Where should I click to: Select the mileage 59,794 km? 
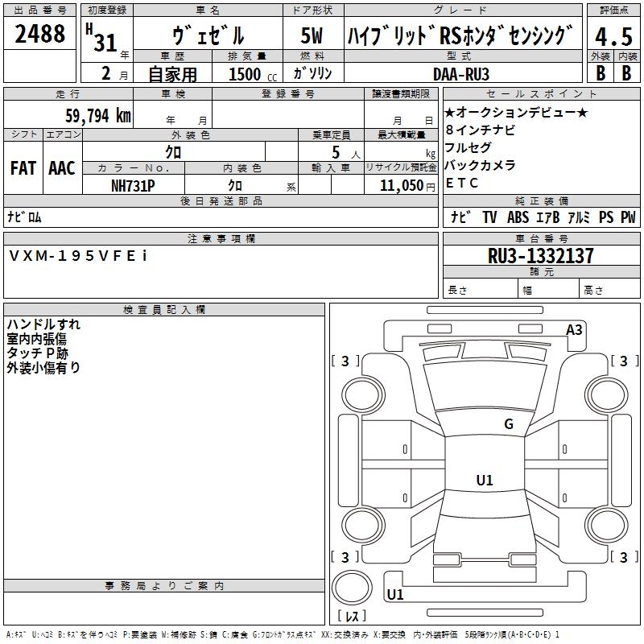pos(98,116)
